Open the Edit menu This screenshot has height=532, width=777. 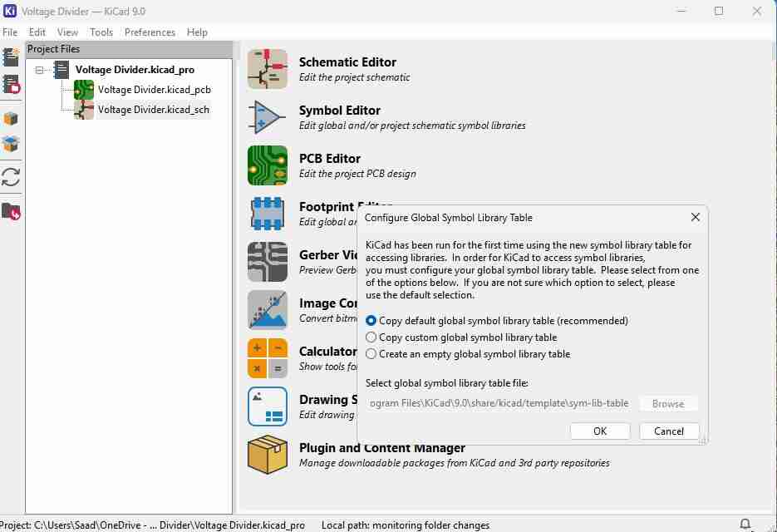(x=37, y=32)
